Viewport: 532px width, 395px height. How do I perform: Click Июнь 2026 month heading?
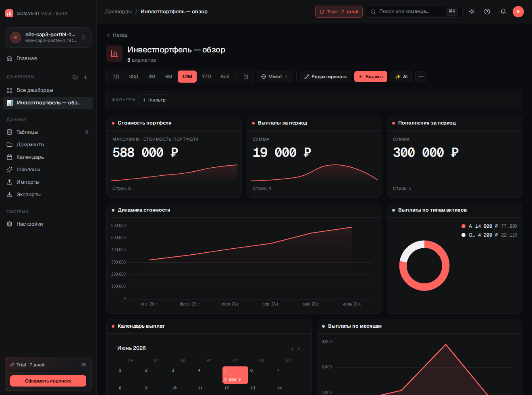pos(131,348)
